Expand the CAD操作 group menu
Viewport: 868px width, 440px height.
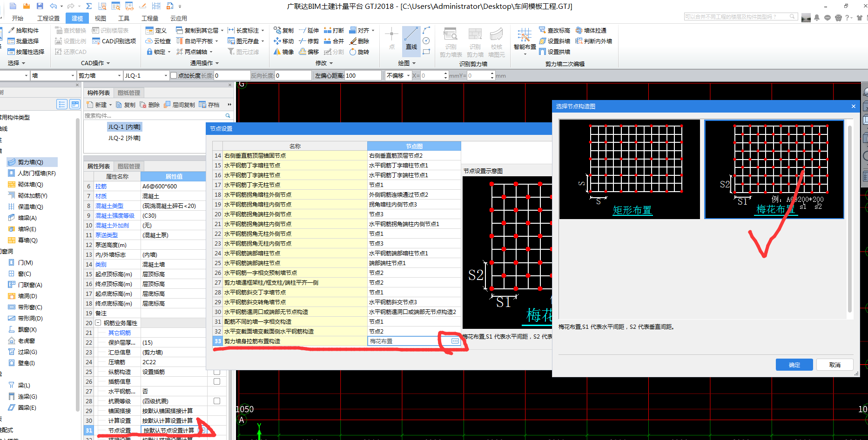(95, 63)
